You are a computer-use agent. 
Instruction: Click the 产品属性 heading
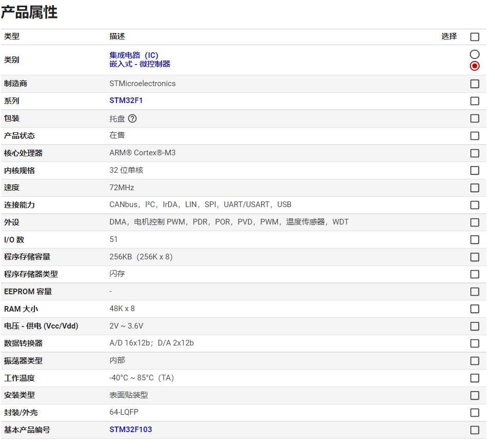pos(29,13)
